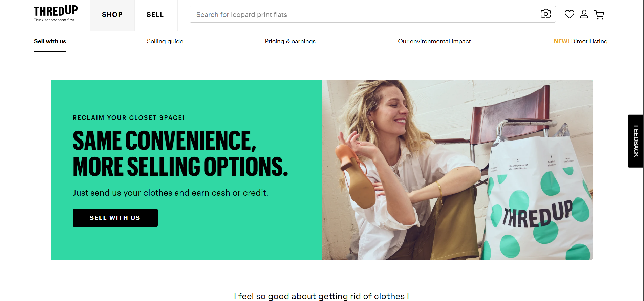
Task: Read Our environmental impact page
Action: [434, 41]
